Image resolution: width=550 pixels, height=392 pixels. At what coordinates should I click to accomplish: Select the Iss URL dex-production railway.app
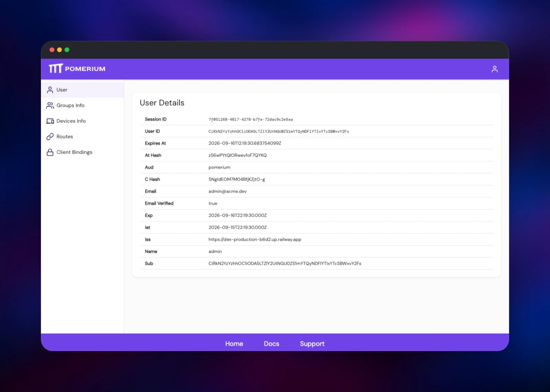tap(255, 239)
